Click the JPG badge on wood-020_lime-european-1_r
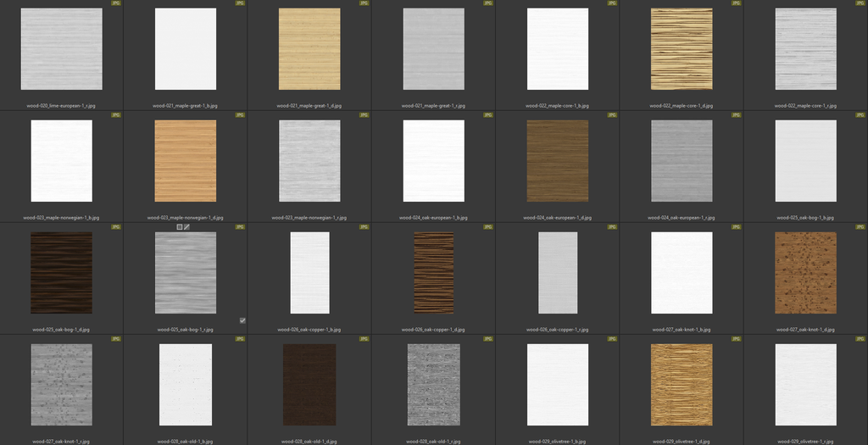 point(115,3)
